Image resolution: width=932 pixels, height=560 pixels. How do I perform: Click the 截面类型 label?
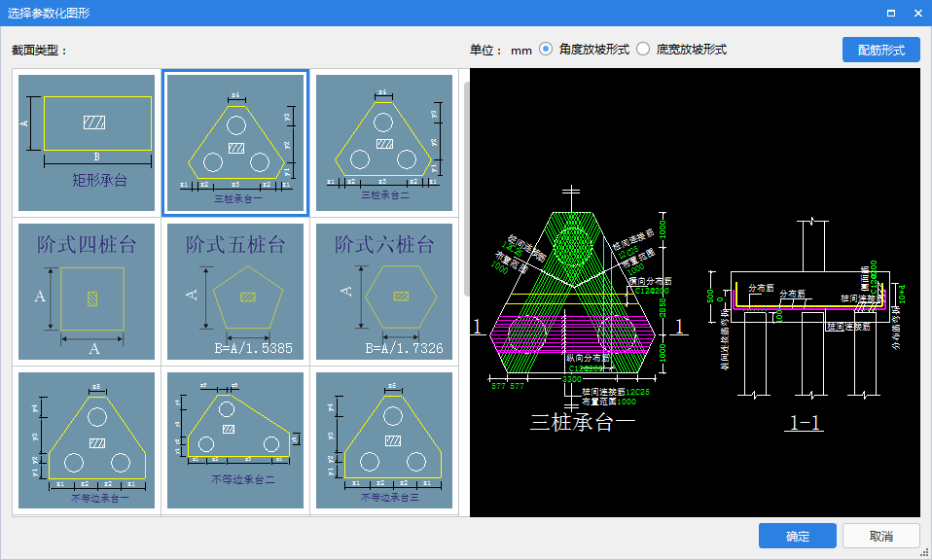point(39,51)
